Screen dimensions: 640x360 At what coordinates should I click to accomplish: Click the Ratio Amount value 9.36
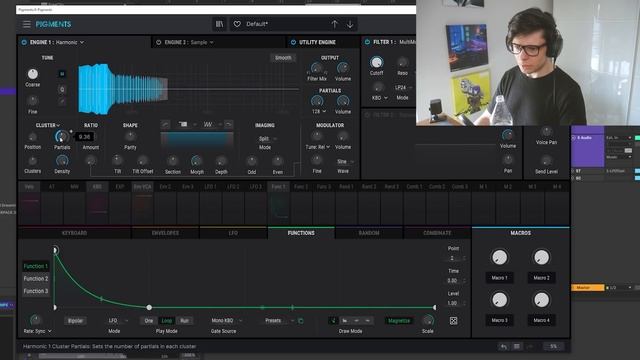(x=84, y=137)
